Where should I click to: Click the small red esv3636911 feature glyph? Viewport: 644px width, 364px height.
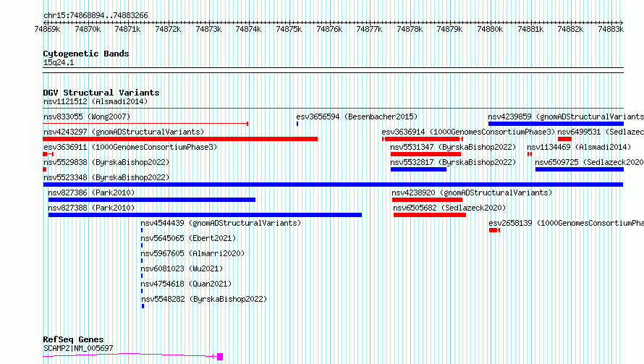tap(48, 154)
